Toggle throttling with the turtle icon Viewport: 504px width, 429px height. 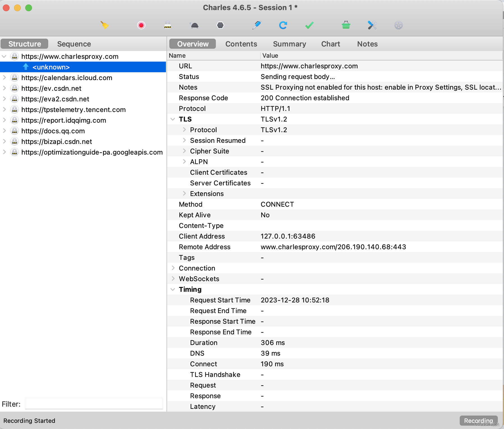click(194, 25)
